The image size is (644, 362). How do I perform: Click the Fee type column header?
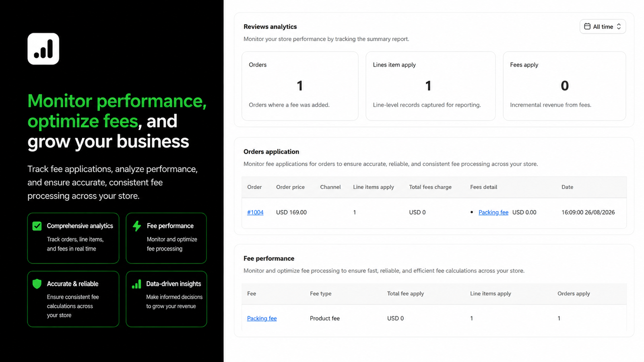(x=320, y=294)
